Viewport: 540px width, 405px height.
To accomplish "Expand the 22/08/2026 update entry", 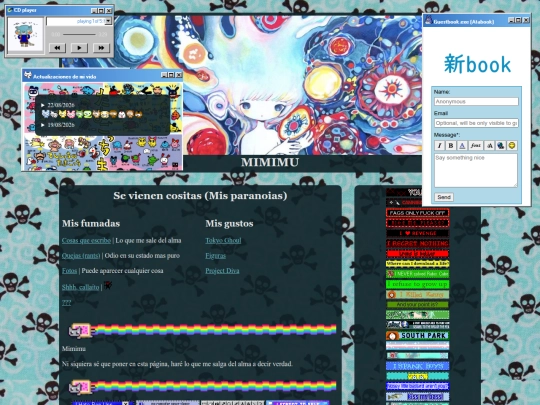I will (58, 105).
